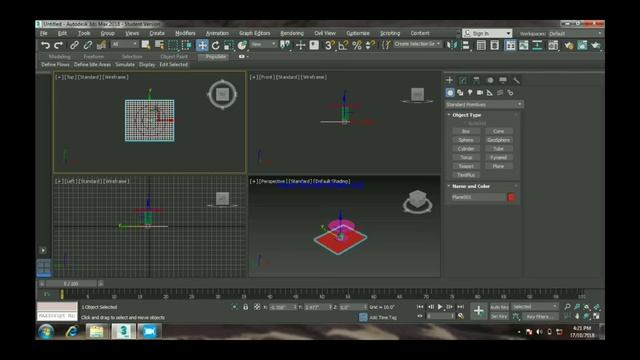Click the Cylinder primitive button
640x360 pixels.
(x=466, y=149)
